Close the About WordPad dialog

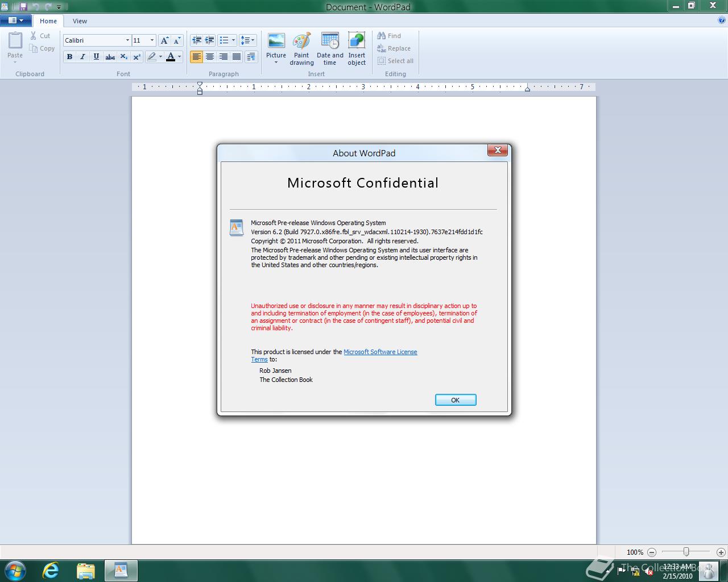(x=498, y=150)
